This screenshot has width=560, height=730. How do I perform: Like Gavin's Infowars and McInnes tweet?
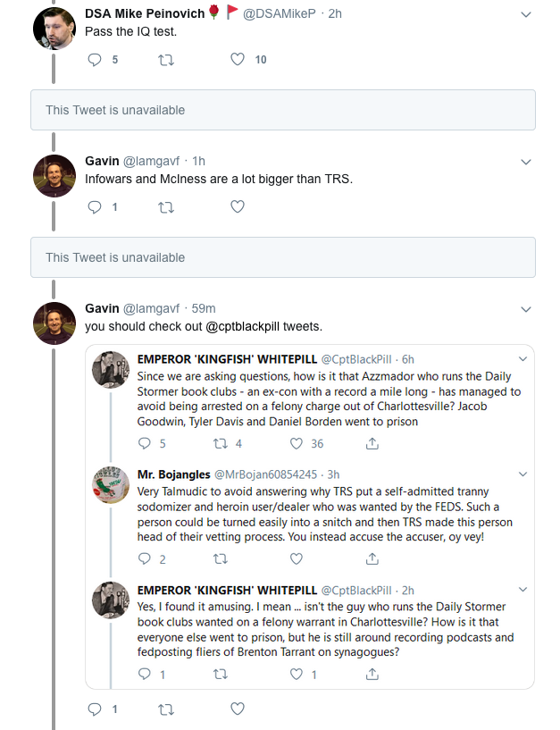tap(238, 207)
